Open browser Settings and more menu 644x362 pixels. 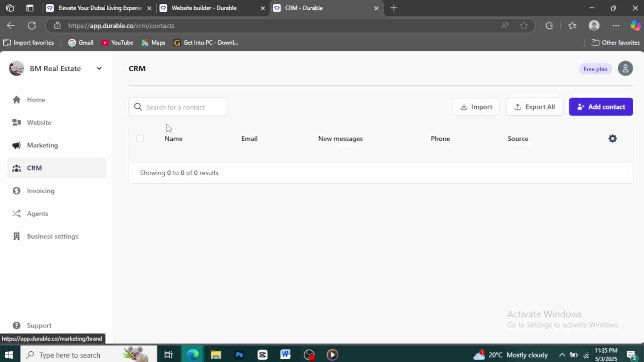(x=616, y=26)
